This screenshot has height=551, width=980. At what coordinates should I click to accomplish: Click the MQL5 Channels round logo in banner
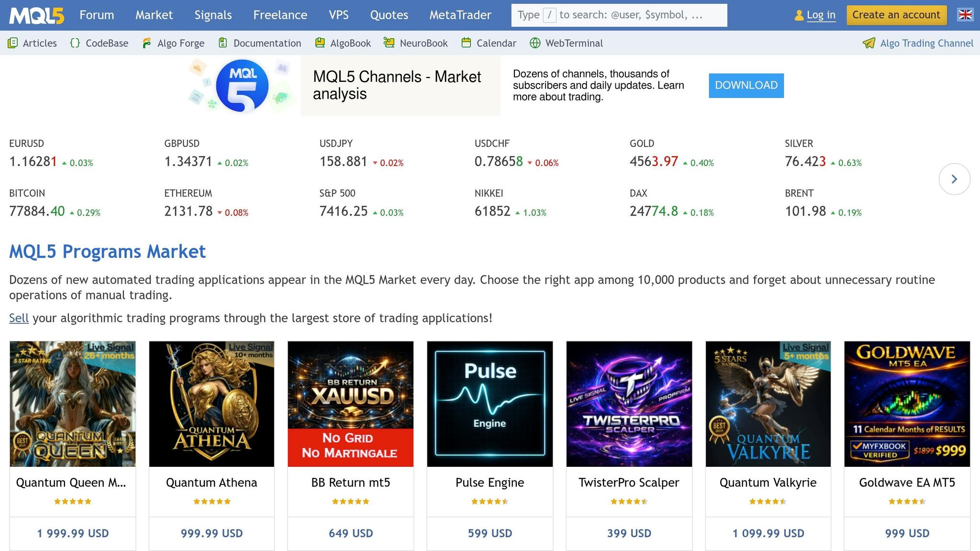242,86
